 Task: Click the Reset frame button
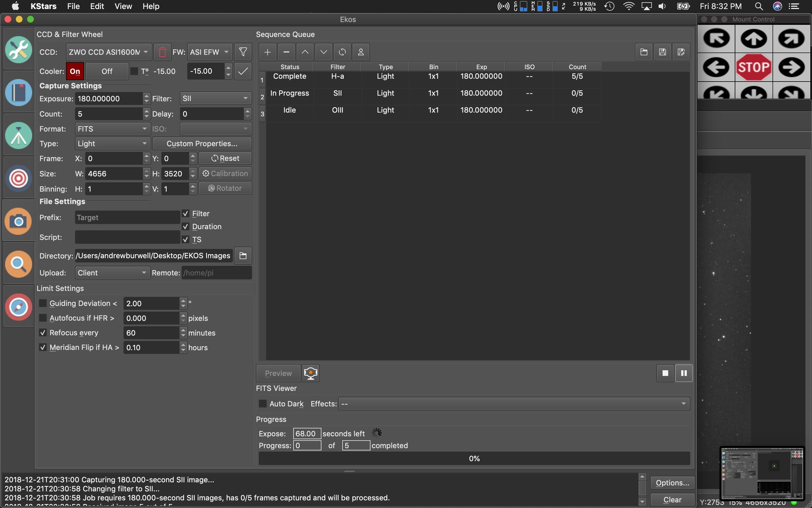[x=226, y=158]
